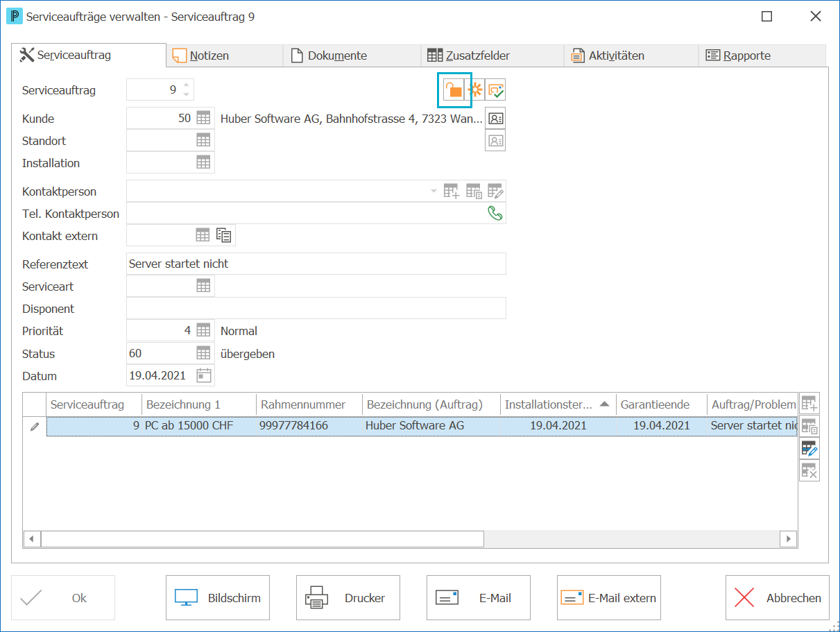Show the contact card for customer Huber Software AG
This screenshot has height=632, width=840.
point(495,119)
